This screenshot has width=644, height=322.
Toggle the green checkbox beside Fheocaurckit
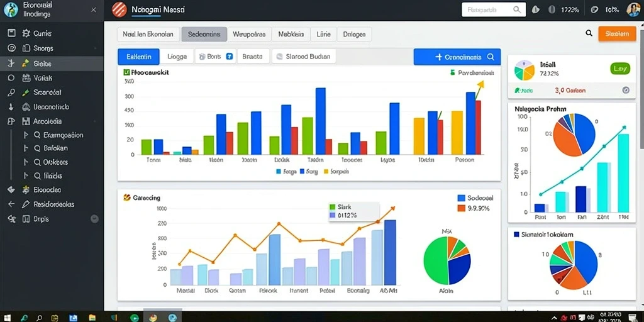click(x=126, y=72)
